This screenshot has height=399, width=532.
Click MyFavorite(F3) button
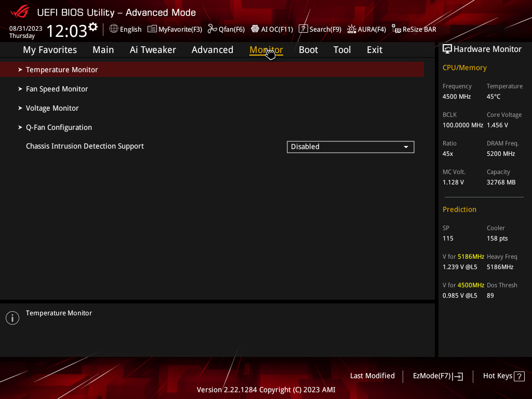pos(175,29)
